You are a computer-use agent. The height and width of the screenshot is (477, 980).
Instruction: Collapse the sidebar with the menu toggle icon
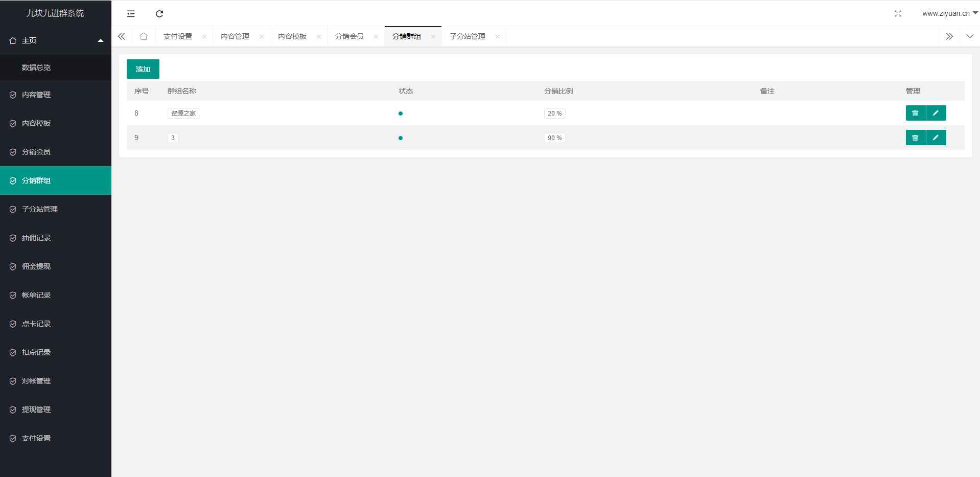point(130,14)
